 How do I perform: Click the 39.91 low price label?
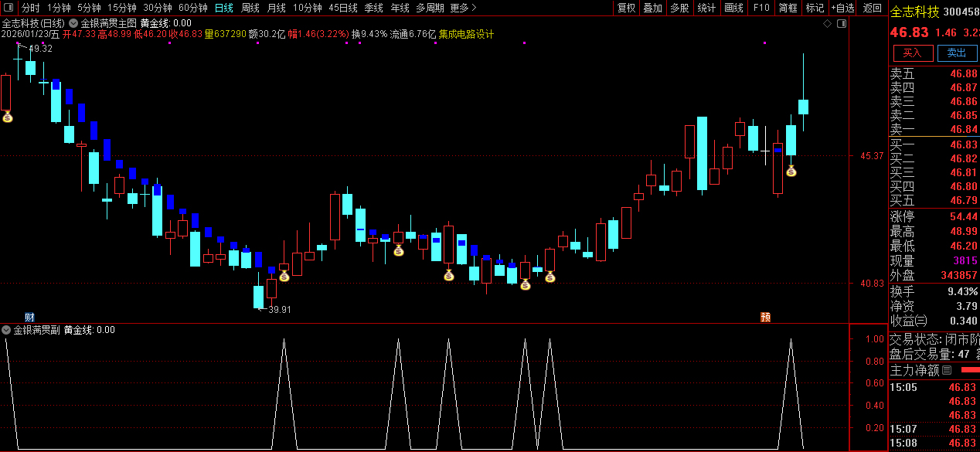280,310
